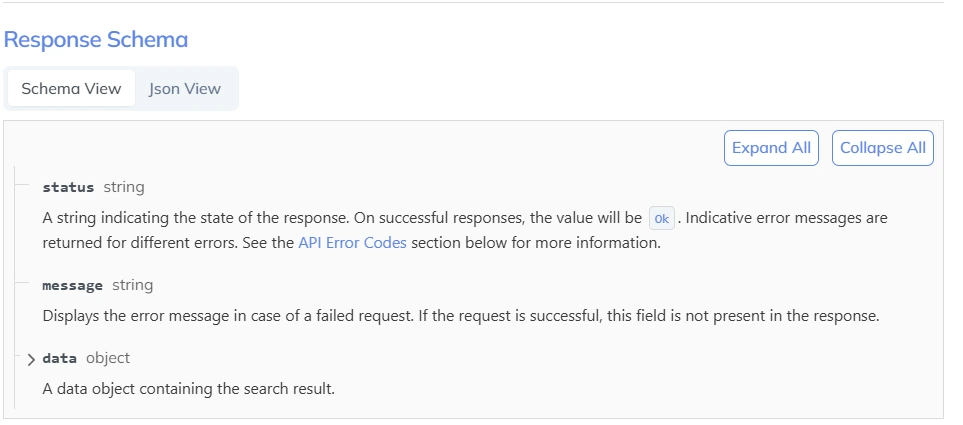The image size is (963, 425).
Task: Click the string type label beside status
Action: [x=124, y=187]
